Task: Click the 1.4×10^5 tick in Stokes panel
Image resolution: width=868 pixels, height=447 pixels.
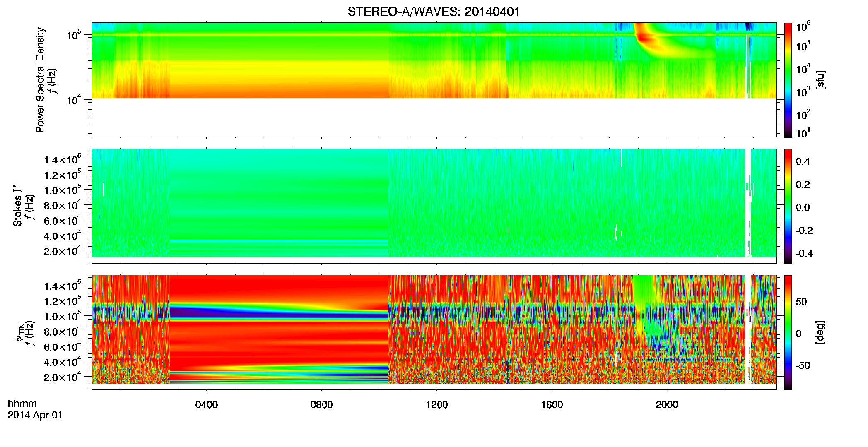Action: [x=63, y=159]
